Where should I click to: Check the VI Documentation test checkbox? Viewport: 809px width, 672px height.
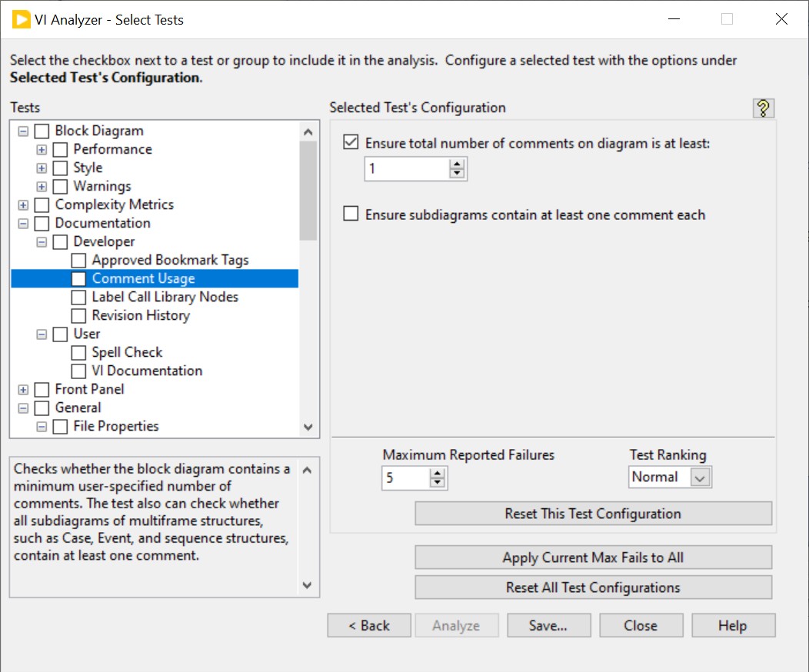click(78, 371)
